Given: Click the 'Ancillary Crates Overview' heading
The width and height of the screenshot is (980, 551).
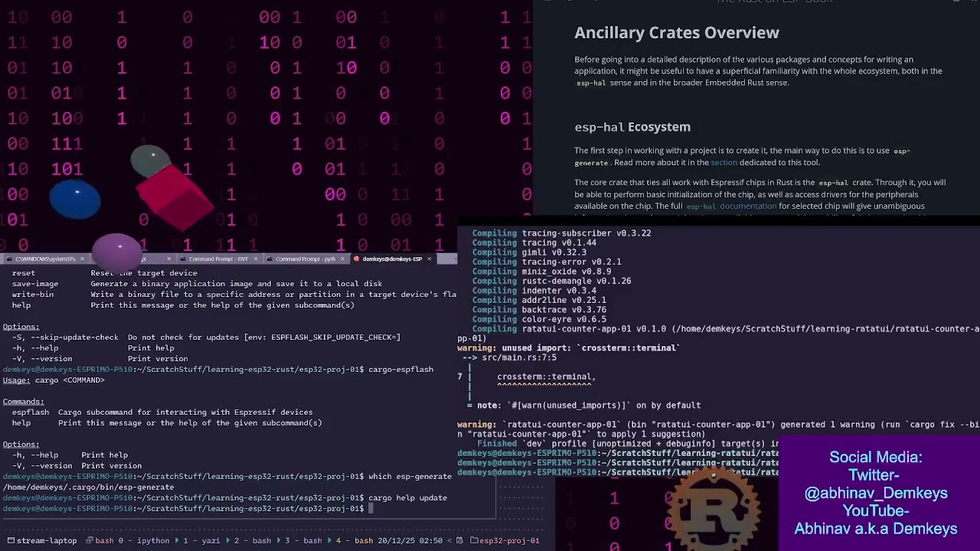Looking at the screenshot, I should pos(677,32).
